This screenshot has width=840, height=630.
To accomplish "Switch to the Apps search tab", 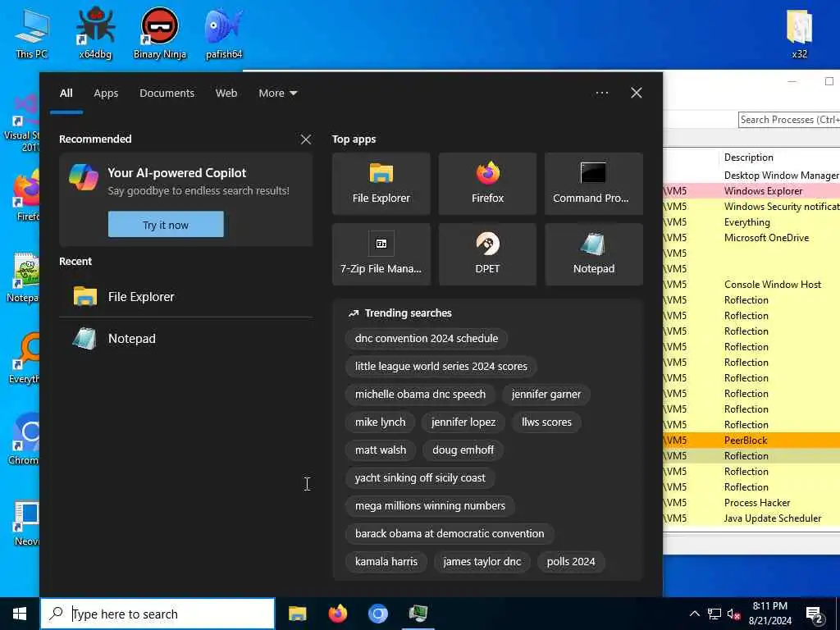I will pyautogui.click(x=106, y=94).
